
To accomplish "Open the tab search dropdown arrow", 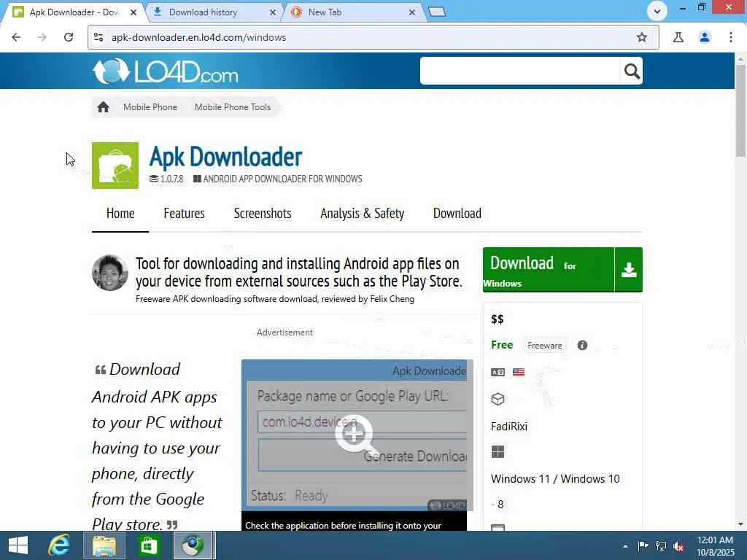I will [x=657, y=11].
